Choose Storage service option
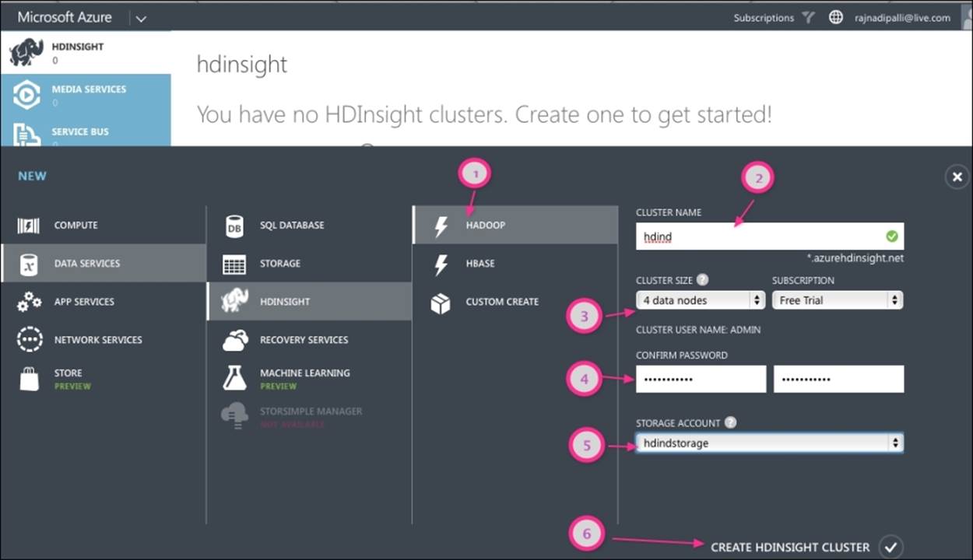The image size is (973, 560). click(309, 264)
